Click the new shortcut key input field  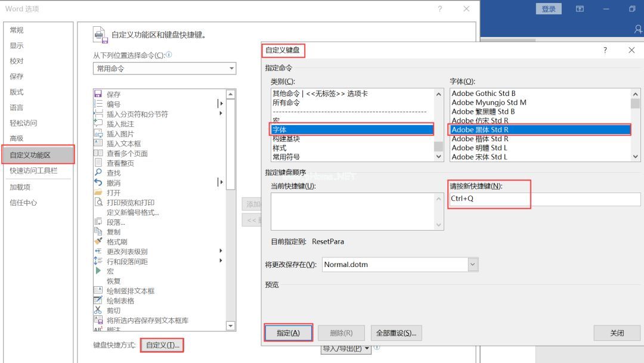point(544,198)
